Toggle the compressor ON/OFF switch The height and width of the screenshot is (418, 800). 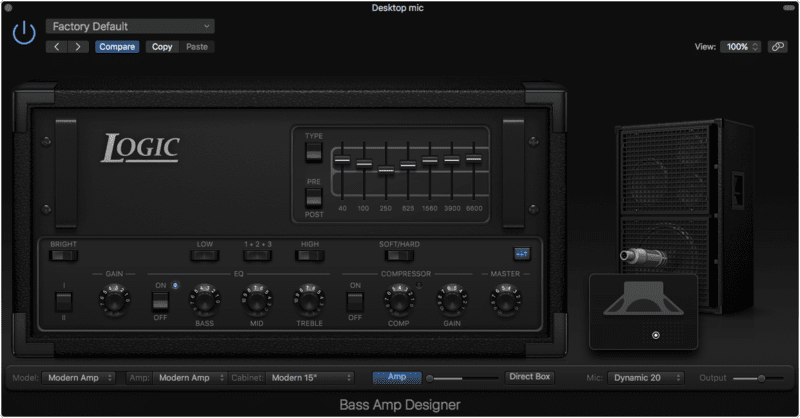[355, 302]
